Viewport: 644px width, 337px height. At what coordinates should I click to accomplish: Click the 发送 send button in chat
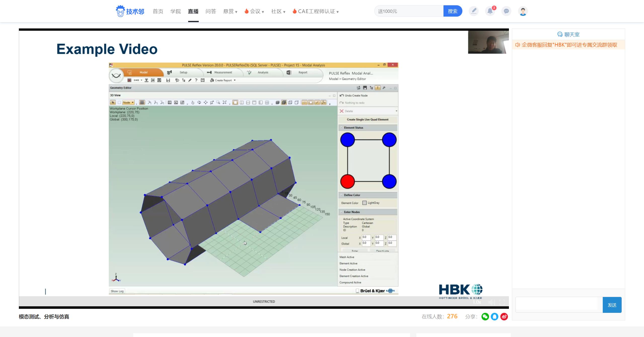coord(612,305)
